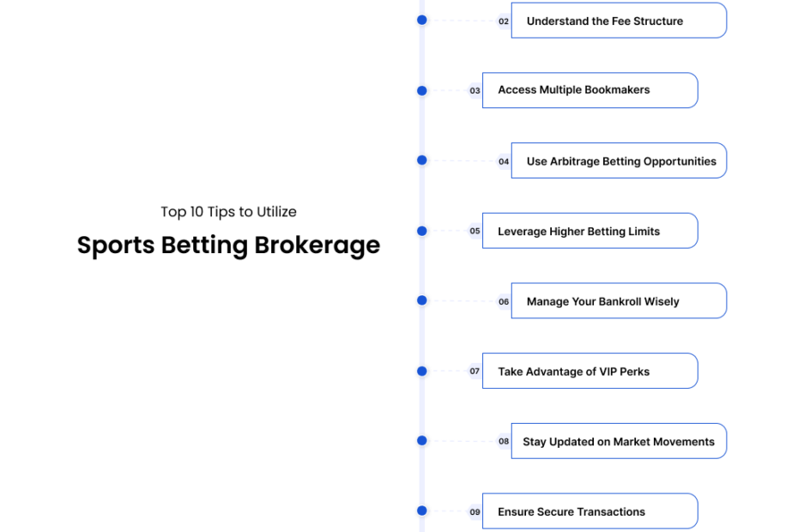798x532 pixels.
Task: Click the timeline dot for tip 06
Action: pyautogui.click(x=422, y=300)
